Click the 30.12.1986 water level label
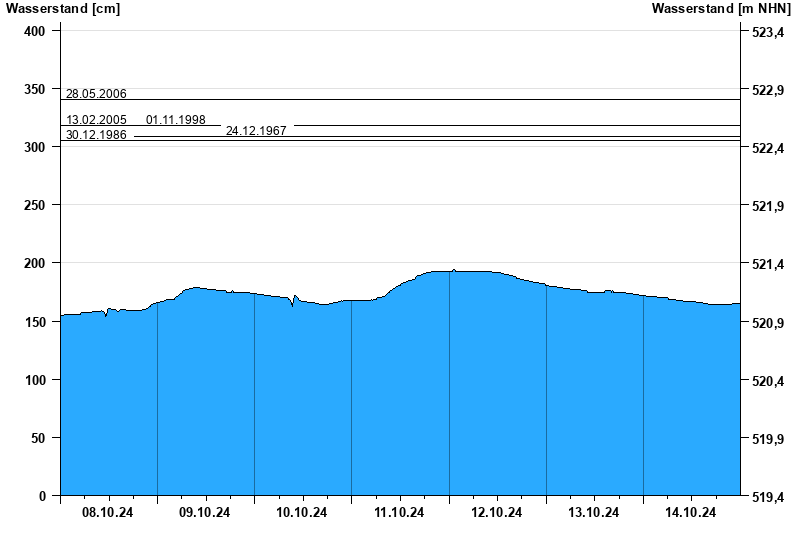This screenshot has width=800, height=550. [96, 135]
